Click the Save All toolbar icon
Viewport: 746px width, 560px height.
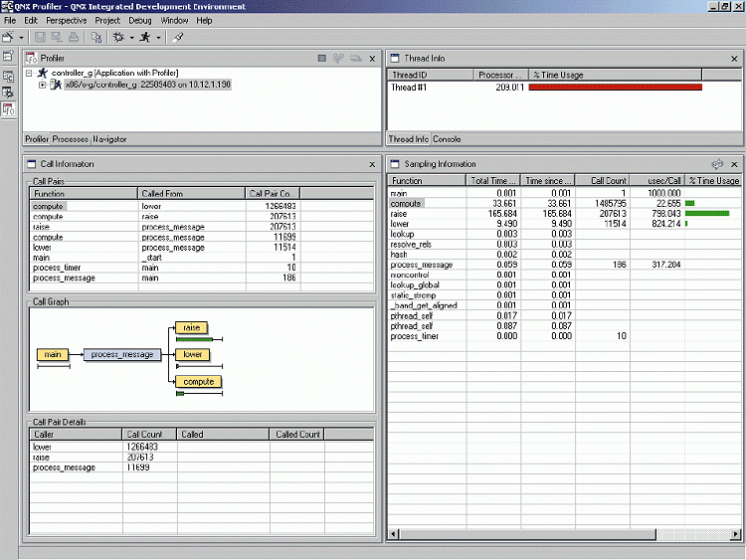(57, 37)
